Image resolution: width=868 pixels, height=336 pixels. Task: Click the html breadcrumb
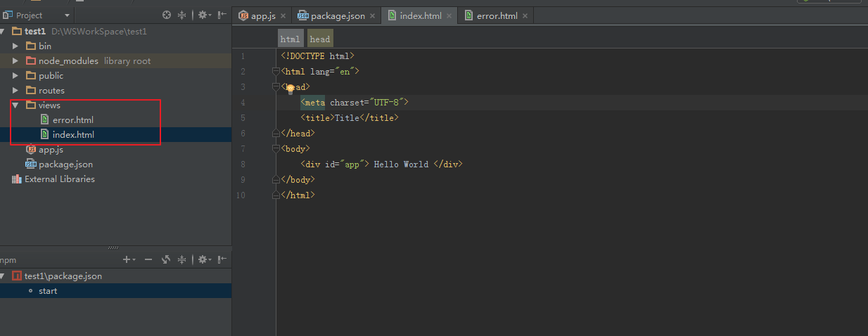click(x=290, y=39)
